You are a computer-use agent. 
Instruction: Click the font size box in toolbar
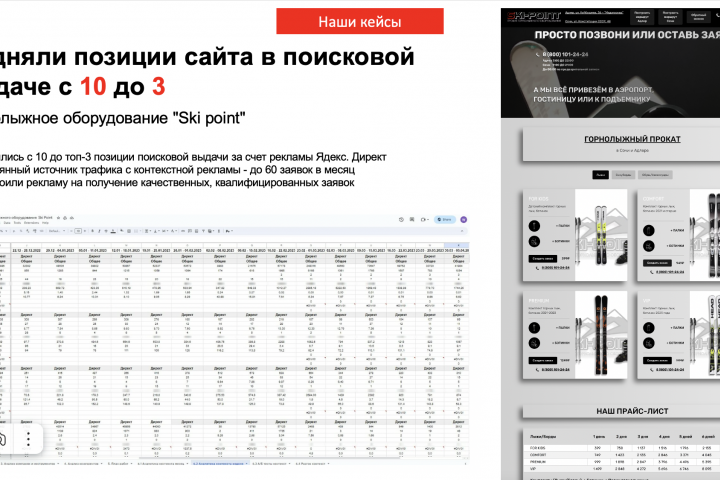(x=79, y=231)
